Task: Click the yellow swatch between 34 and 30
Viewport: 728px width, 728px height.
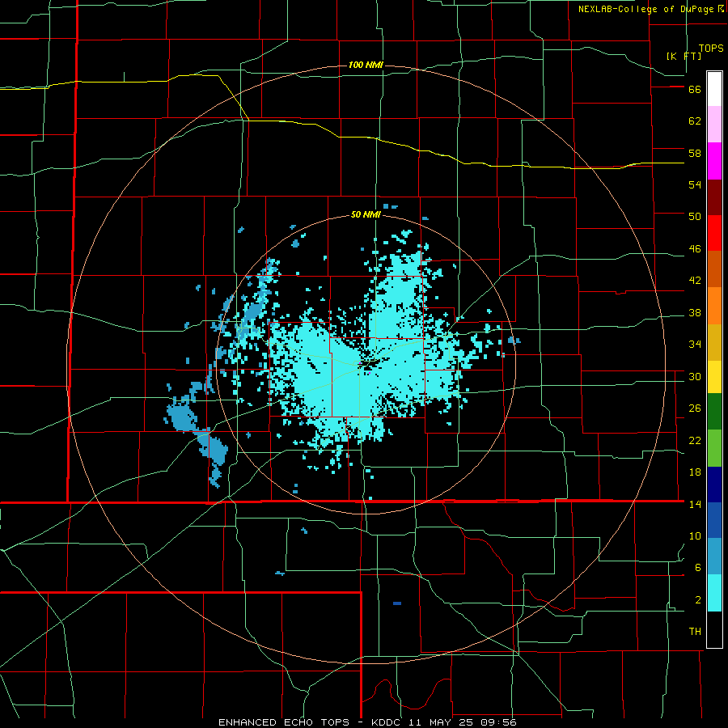Action: 714,376
